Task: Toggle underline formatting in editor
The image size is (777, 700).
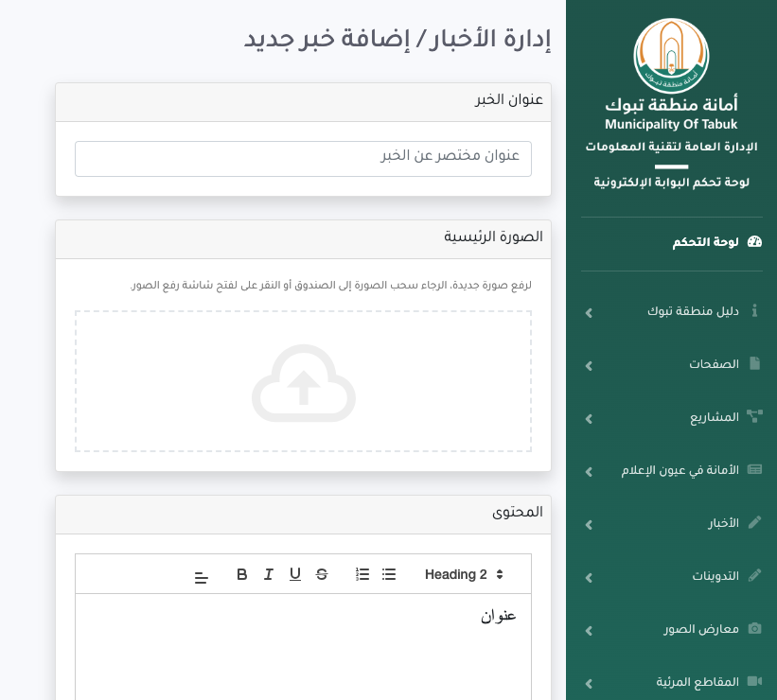Action: [295, 574]
